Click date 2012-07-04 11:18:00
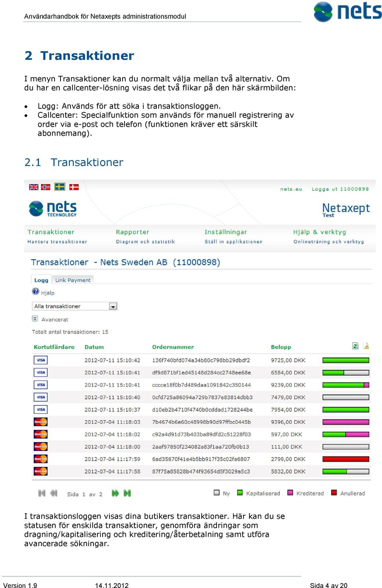The image size is (382, 588). click(112, 447)
